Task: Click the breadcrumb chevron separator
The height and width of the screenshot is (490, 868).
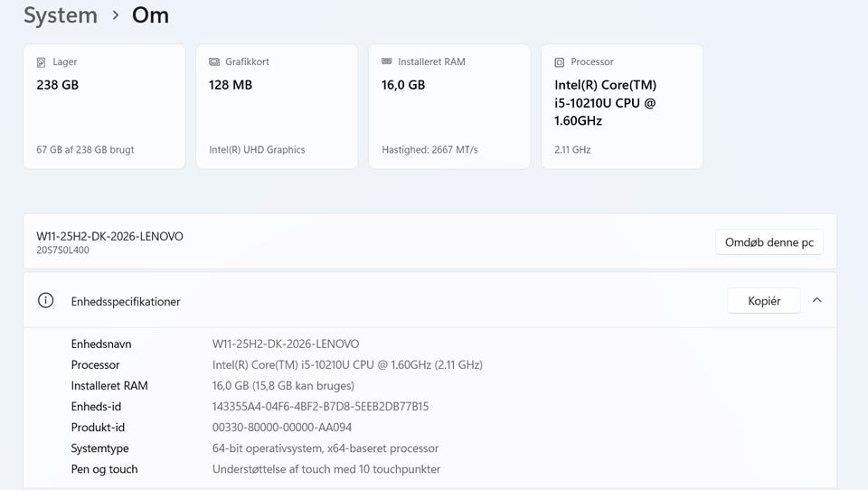Action: coord(116,15)
